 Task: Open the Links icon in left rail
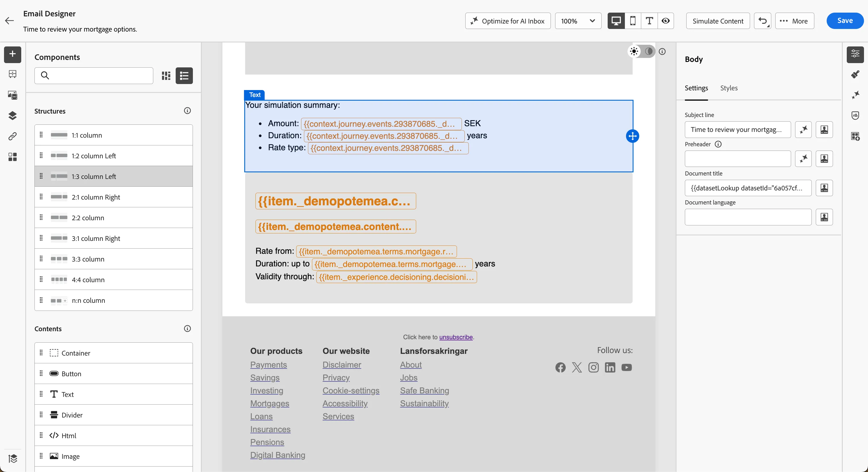click(12, 136)
